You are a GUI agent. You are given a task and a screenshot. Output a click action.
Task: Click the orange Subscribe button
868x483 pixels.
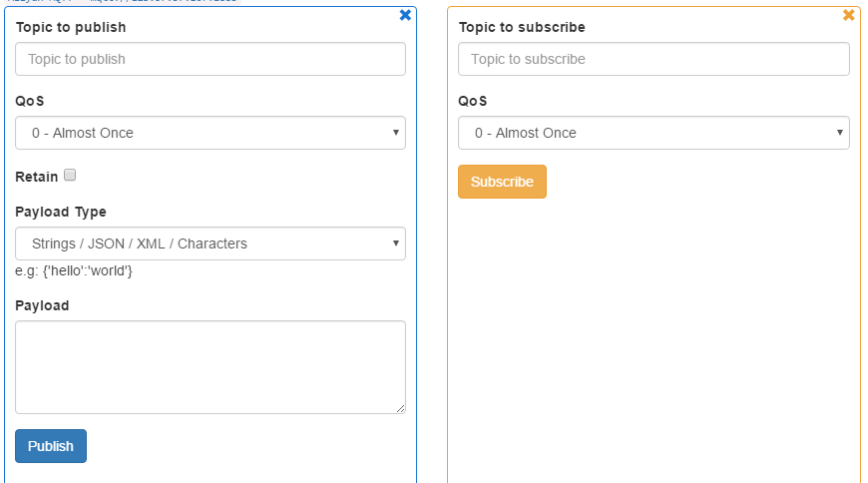pyautogui.click(x=502, y=182)
